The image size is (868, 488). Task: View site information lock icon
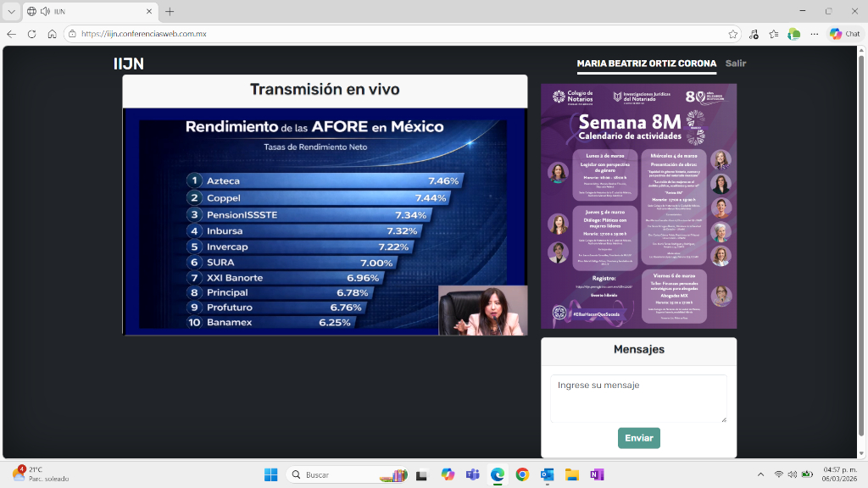(x=73, y=34)
